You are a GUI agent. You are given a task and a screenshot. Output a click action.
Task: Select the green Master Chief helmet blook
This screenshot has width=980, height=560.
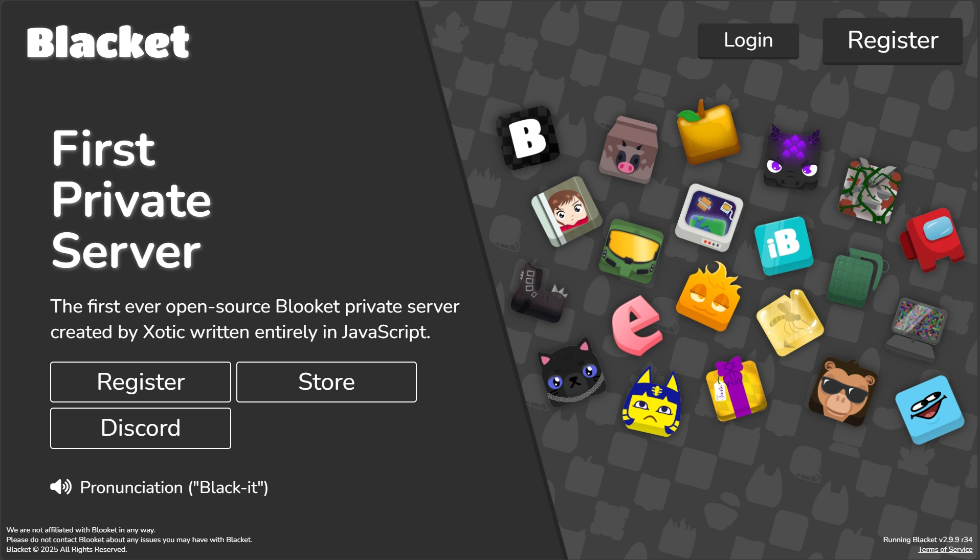pyautogui.click(x=631, y=251)
